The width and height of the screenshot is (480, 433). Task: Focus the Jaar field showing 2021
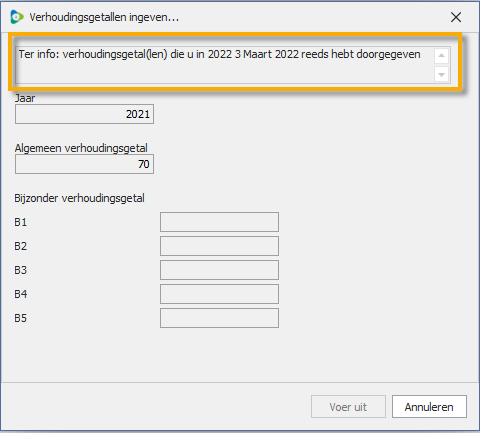coord(84,114)
